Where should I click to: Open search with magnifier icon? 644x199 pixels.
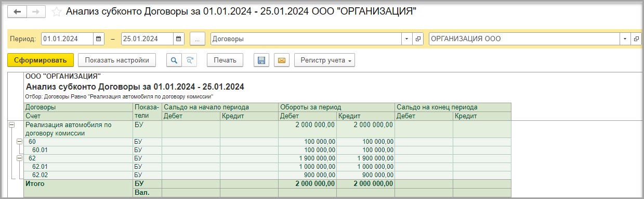coord(174,60)
